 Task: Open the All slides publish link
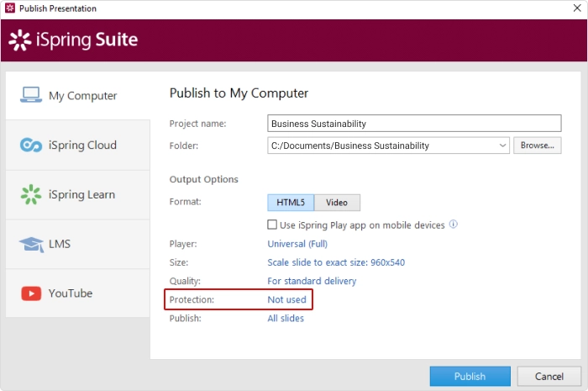(286, 318)
